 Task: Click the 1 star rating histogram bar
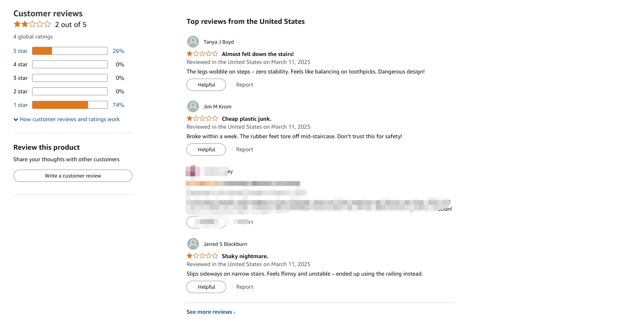pyautogui.click(x=70, y=105)
